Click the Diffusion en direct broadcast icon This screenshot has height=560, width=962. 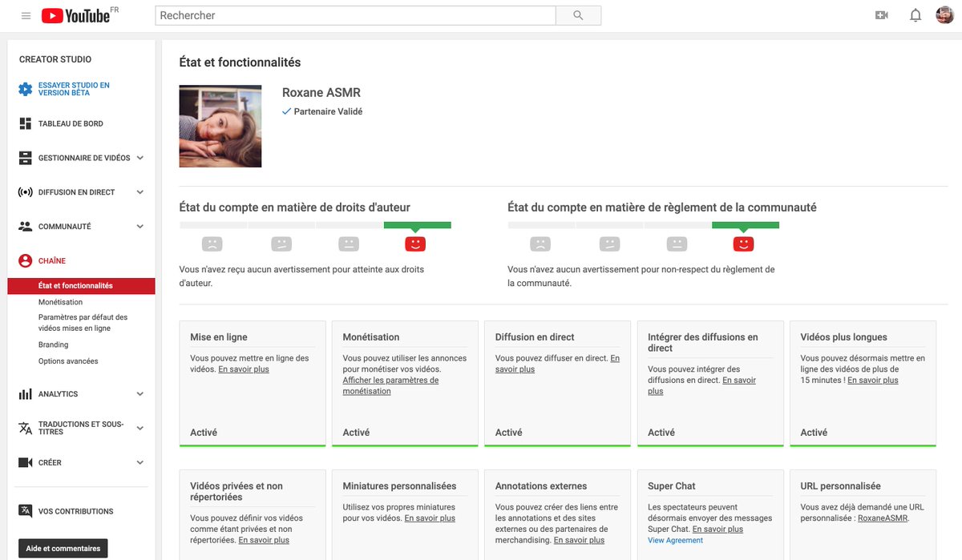25,192
